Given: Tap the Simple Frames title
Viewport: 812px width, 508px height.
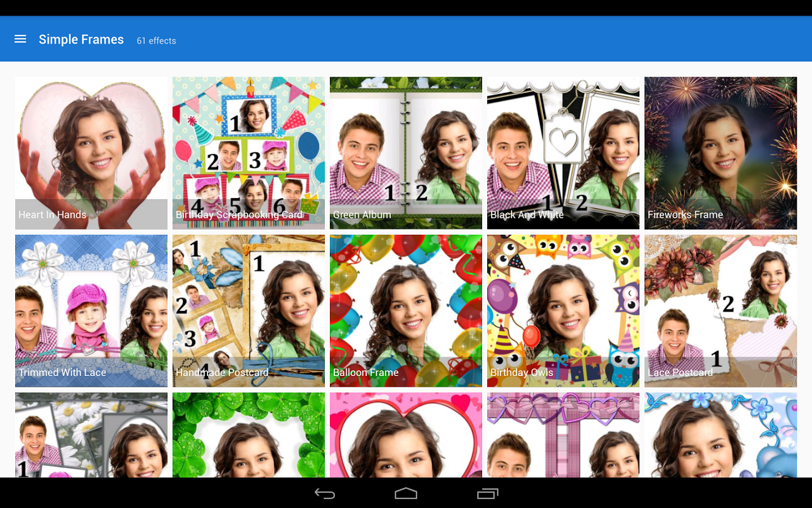Looking at the screenshot, I should (x=81, y=39).
